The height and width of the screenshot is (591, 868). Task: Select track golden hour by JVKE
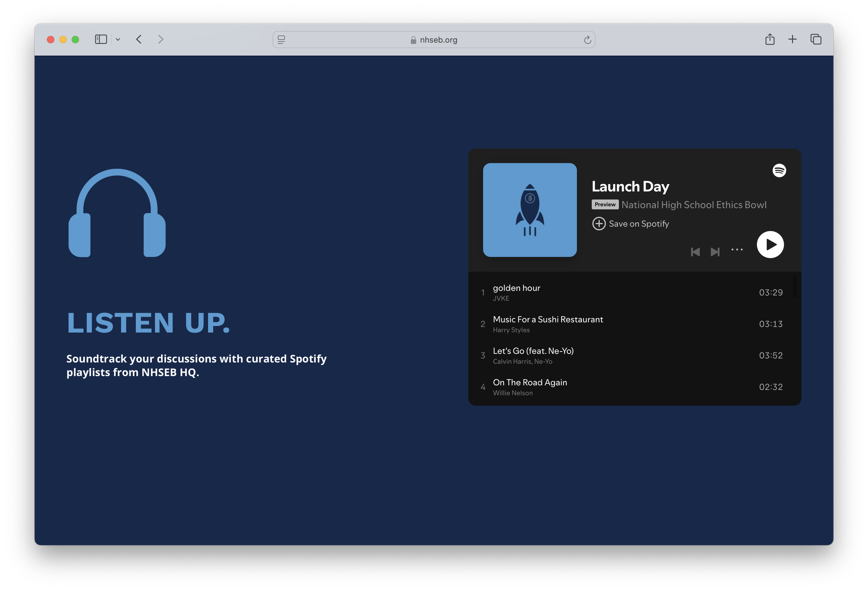pos(516,288)
